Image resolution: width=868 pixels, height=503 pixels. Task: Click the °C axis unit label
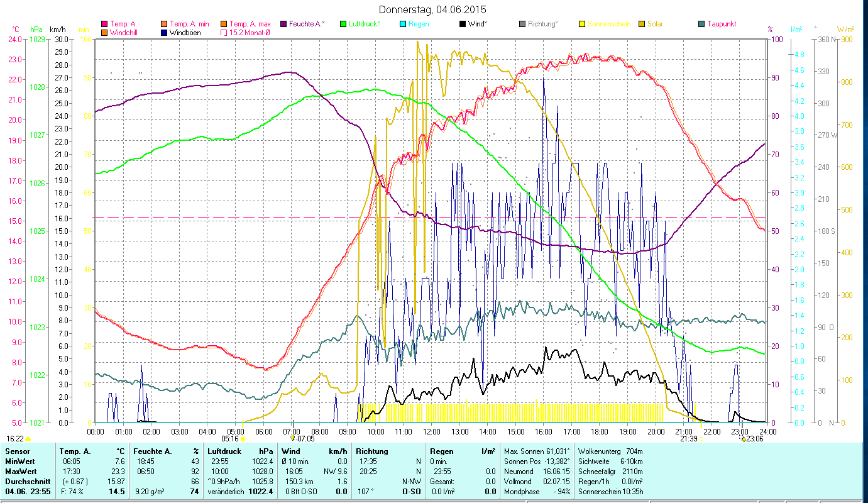click(x=16, y=29)
